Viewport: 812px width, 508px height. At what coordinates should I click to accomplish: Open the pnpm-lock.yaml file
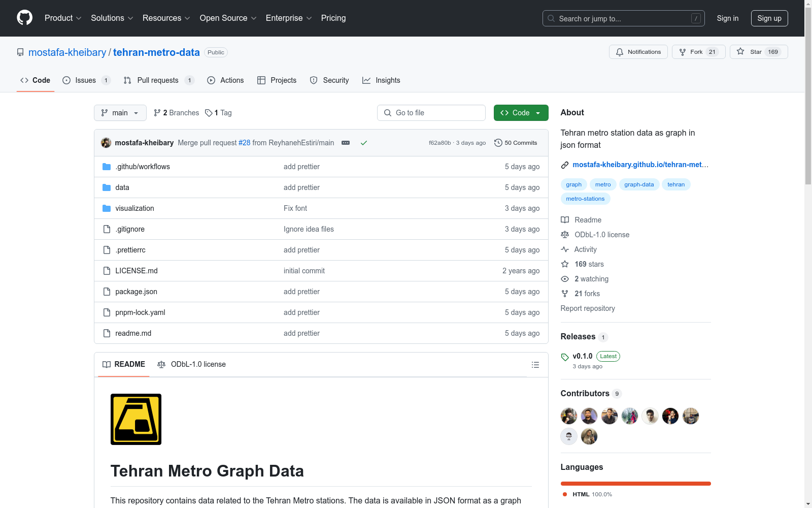pyautogui.click(x=140, y=312)
